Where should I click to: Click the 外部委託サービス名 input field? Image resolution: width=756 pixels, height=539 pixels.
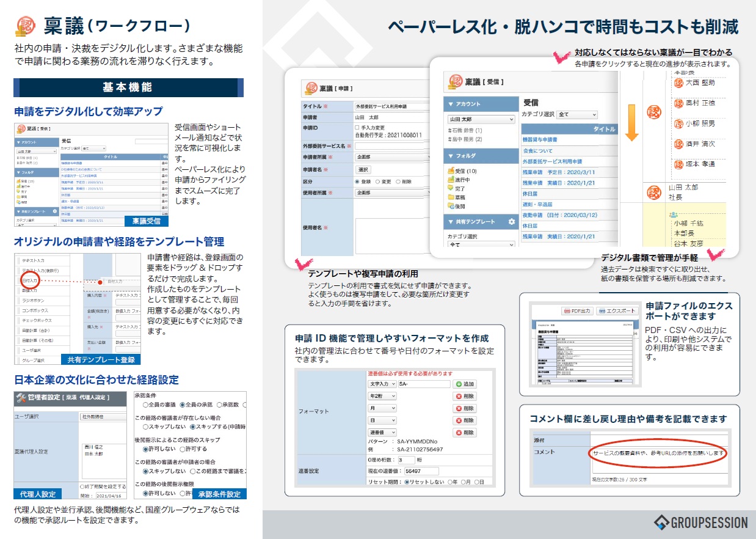click(393, 146)
